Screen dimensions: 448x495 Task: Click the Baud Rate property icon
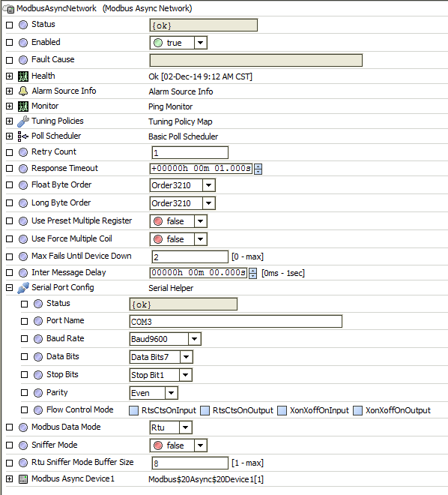[x=38, y=339]
